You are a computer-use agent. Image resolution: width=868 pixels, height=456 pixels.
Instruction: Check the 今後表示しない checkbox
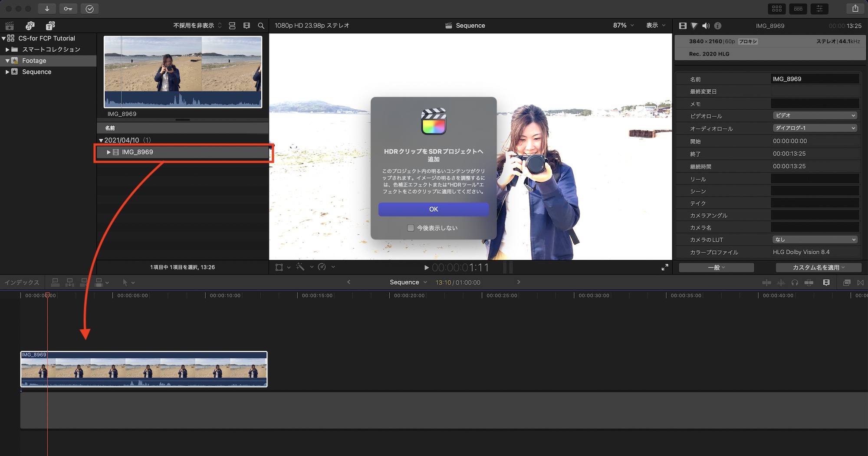411,228
